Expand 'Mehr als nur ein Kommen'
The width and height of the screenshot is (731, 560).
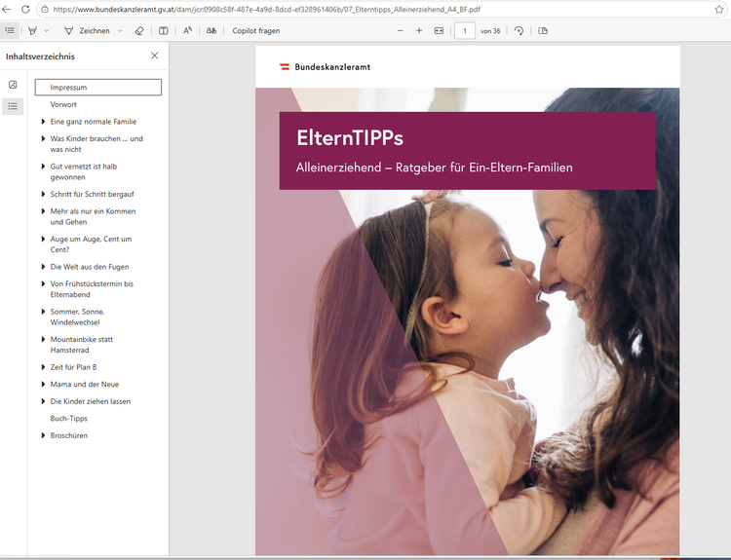[43, 211]
